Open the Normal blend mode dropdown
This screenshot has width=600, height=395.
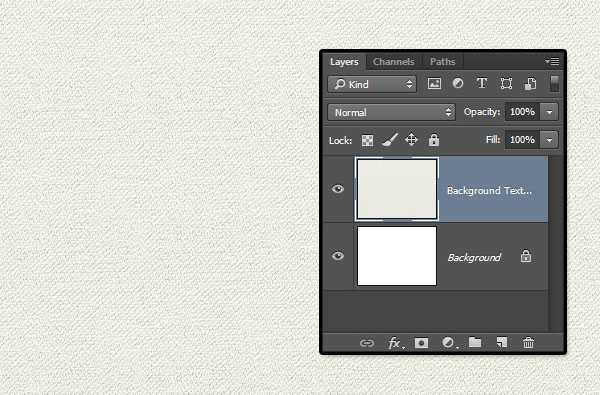click(391, 113)
